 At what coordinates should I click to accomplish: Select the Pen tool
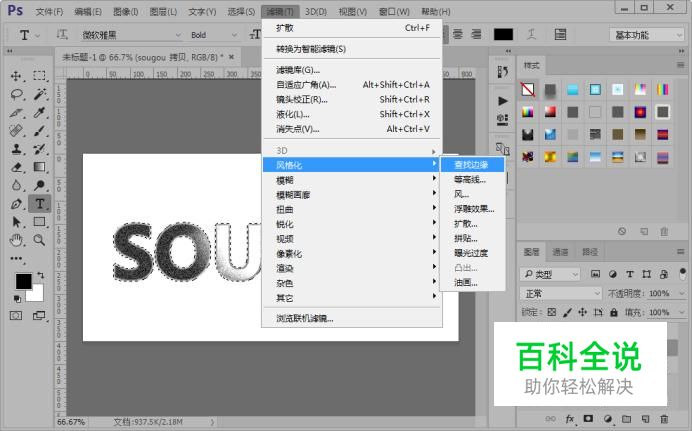pos(16,204)
